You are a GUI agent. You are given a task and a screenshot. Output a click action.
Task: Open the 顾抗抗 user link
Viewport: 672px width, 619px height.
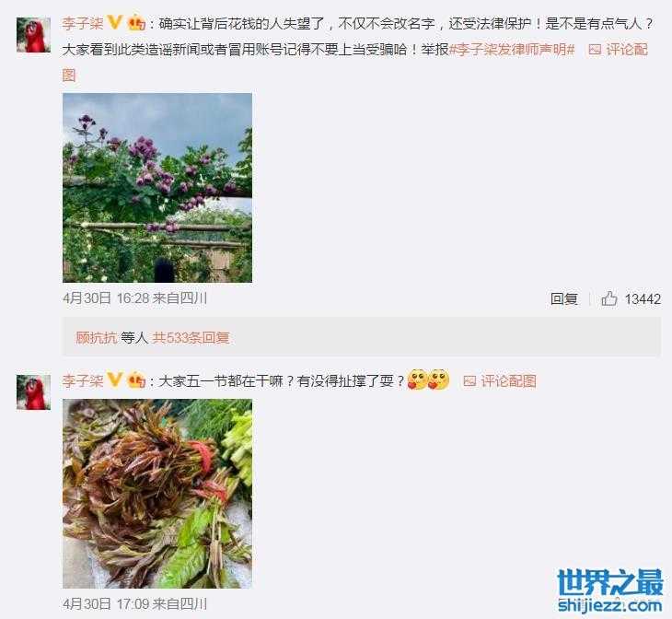tap(97, 338)
